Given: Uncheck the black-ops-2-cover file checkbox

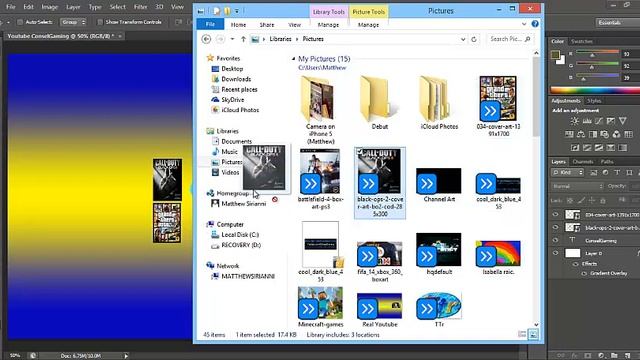Looking at the screenshot, I should (360, 152).
